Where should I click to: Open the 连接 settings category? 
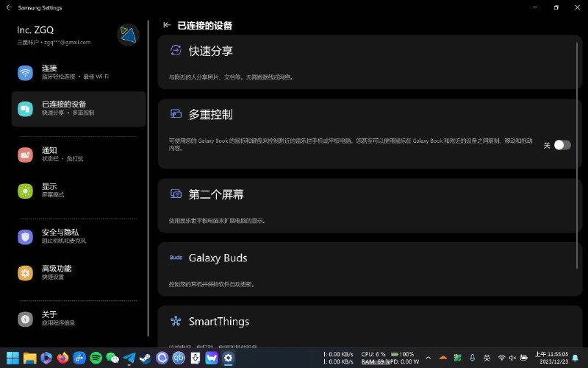[79, 72]
